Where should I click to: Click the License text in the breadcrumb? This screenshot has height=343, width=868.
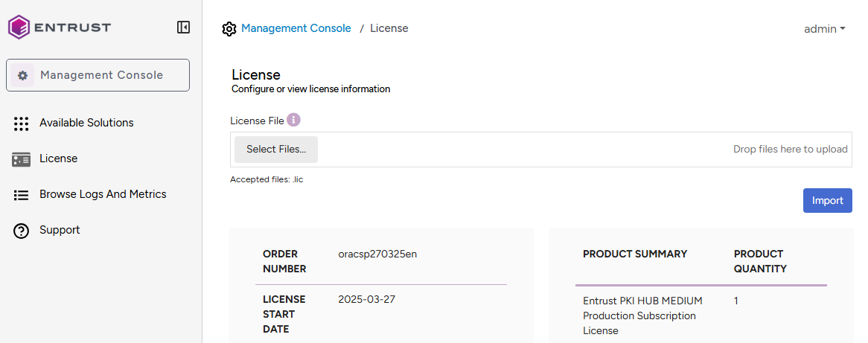tap(389, 28)
